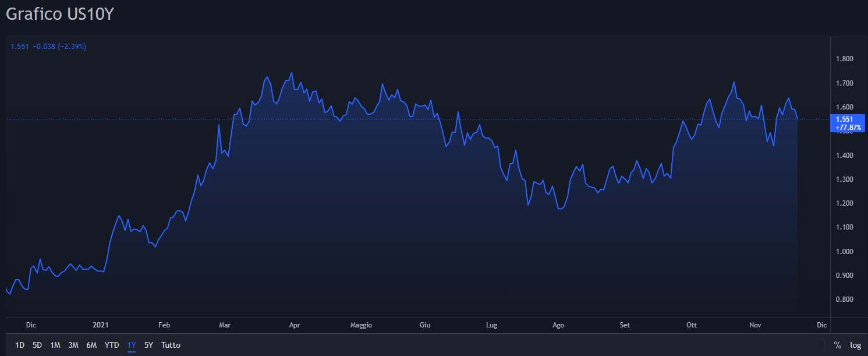Show all data with Tutto

171,346
